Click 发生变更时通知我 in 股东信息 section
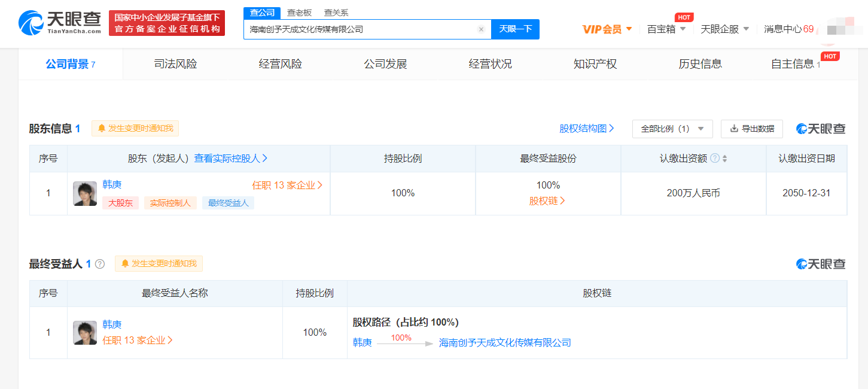The width and height of the screenshot is (868, 389). click(x=135, y=128)
